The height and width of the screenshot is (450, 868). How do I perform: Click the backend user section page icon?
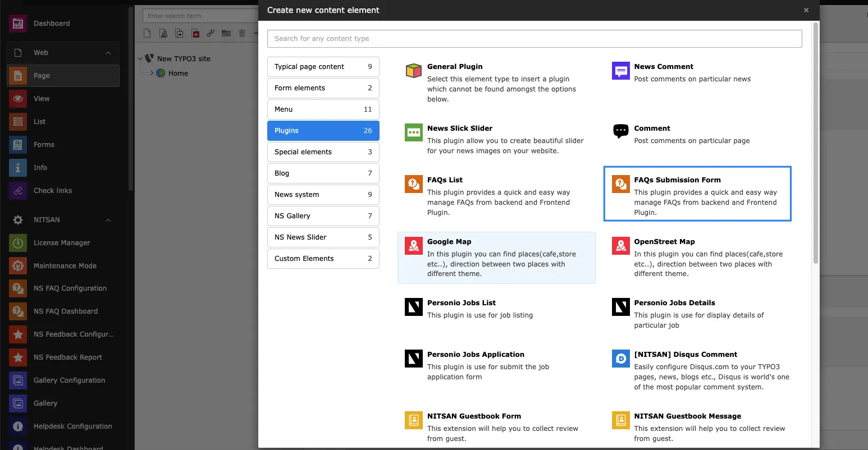(x=163, y=34)
